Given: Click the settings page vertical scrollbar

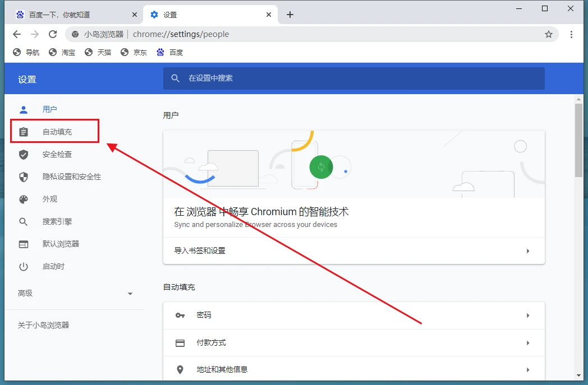Looking at the screenshot, I should (x=578, y=140).
